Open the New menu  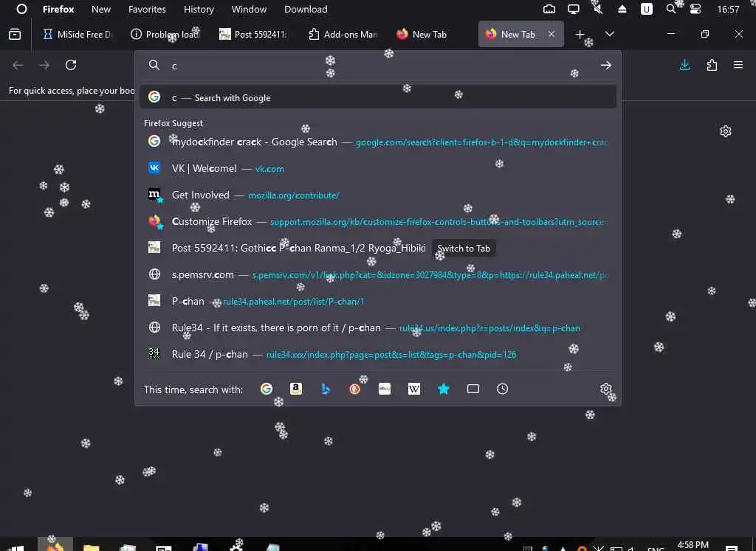click(101, 9)
